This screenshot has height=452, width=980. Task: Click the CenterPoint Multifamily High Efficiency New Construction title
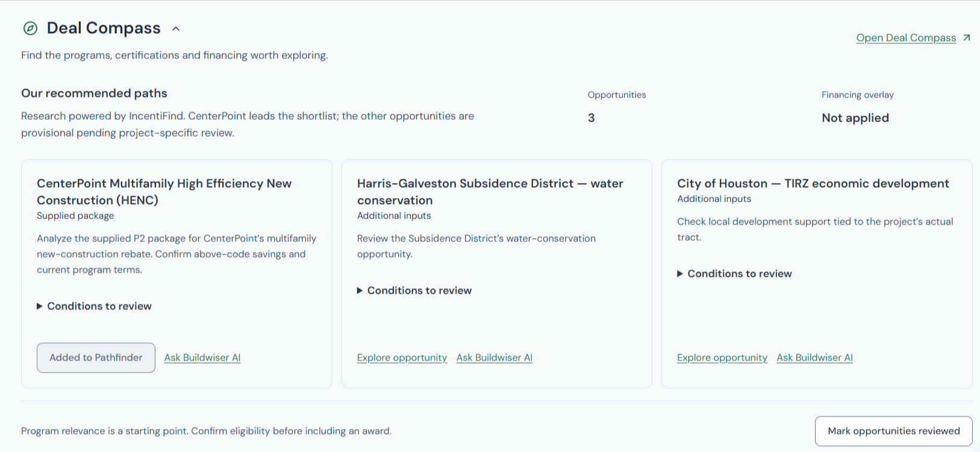[164, 192]
